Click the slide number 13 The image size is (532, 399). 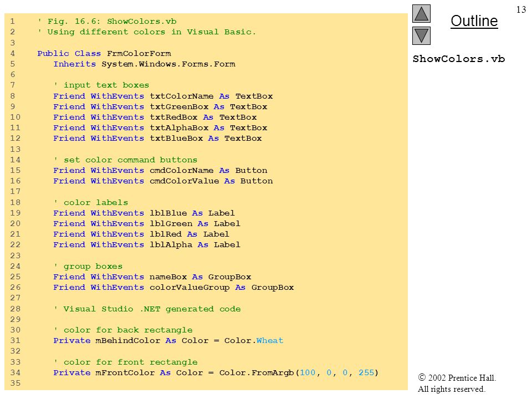point(521,9)
